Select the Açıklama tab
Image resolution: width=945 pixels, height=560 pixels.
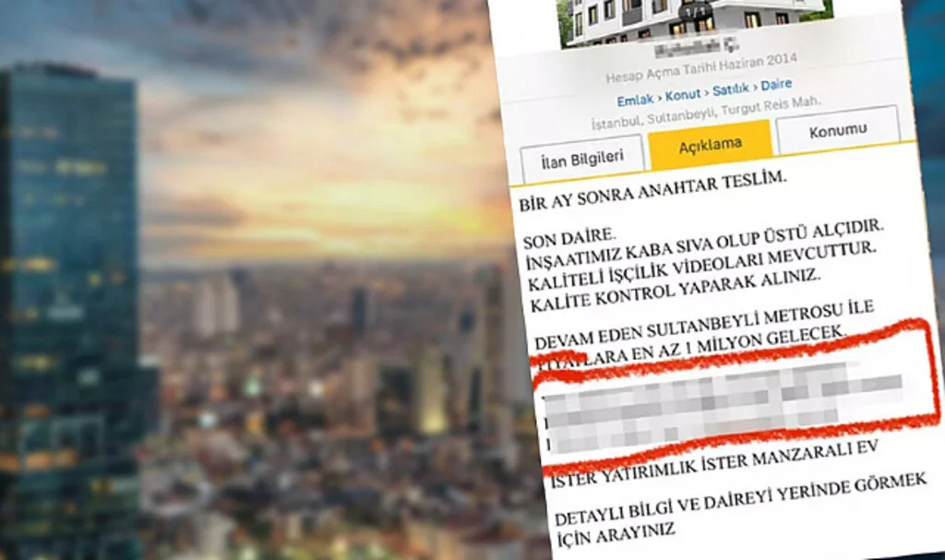[x=710, y=145]
